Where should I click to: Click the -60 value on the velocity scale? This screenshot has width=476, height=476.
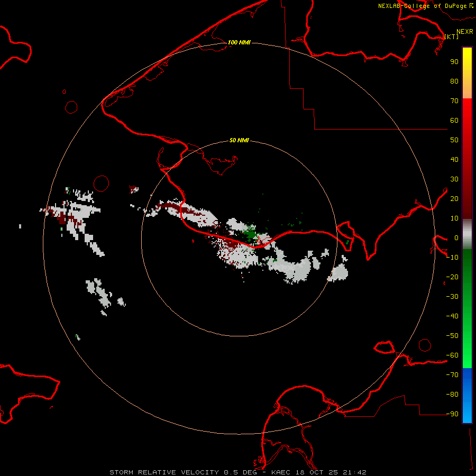pos(452,355)
